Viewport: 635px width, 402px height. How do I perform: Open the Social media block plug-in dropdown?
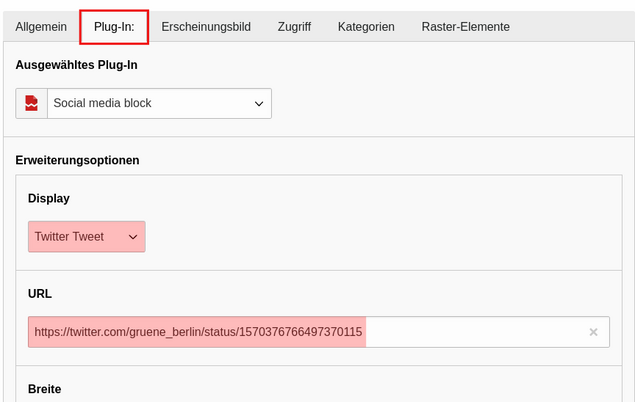[158, 103]
